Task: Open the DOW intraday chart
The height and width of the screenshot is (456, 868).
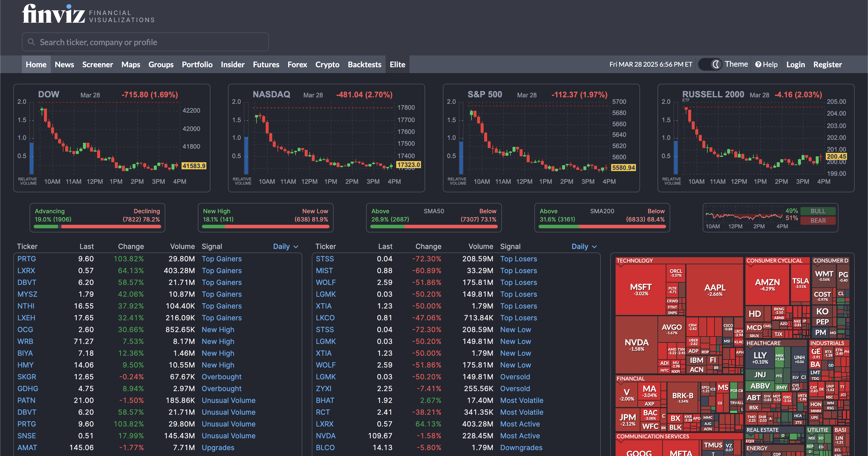Action: point(112,138)
